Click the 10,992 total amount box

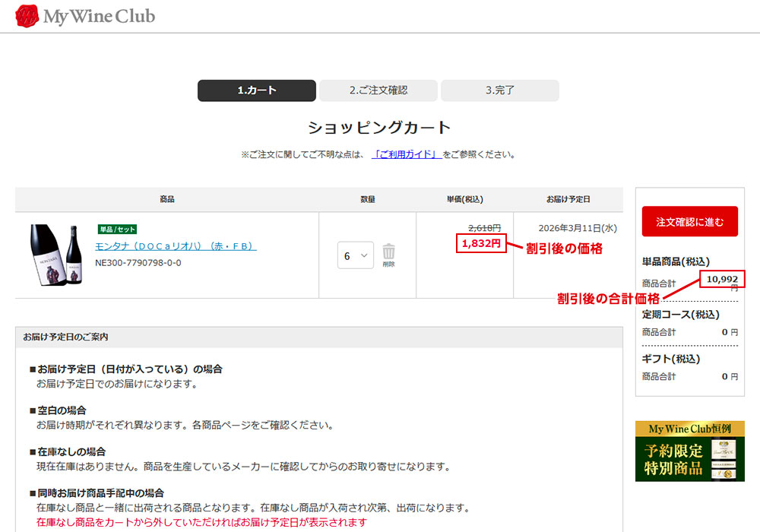click(722, 279)
